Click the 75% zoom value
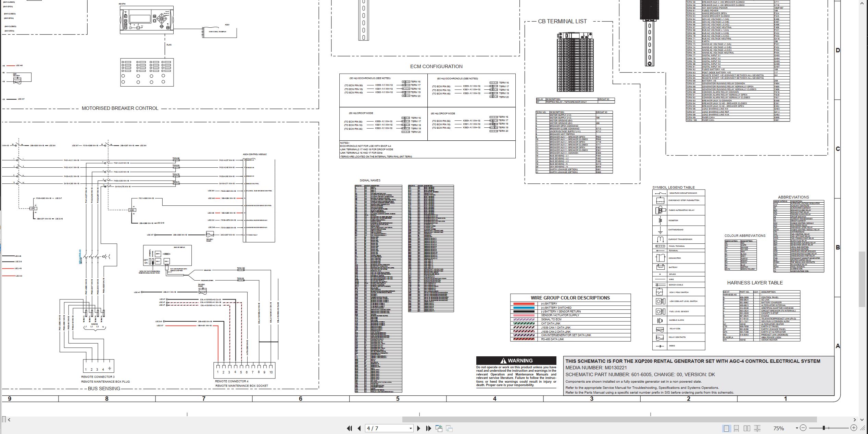 click(x=779, y=429)
